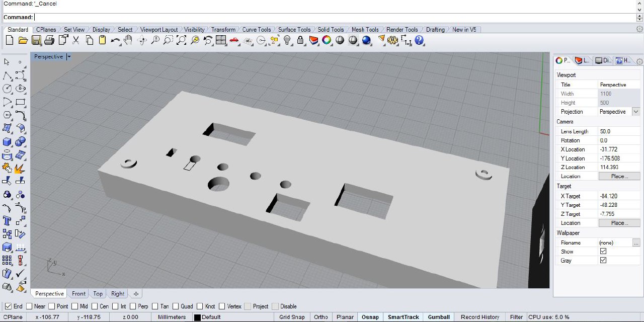Switch to the Surface Tools toolbar tab
The height and width of the screenshot is (322, 644).
[294, 30]
